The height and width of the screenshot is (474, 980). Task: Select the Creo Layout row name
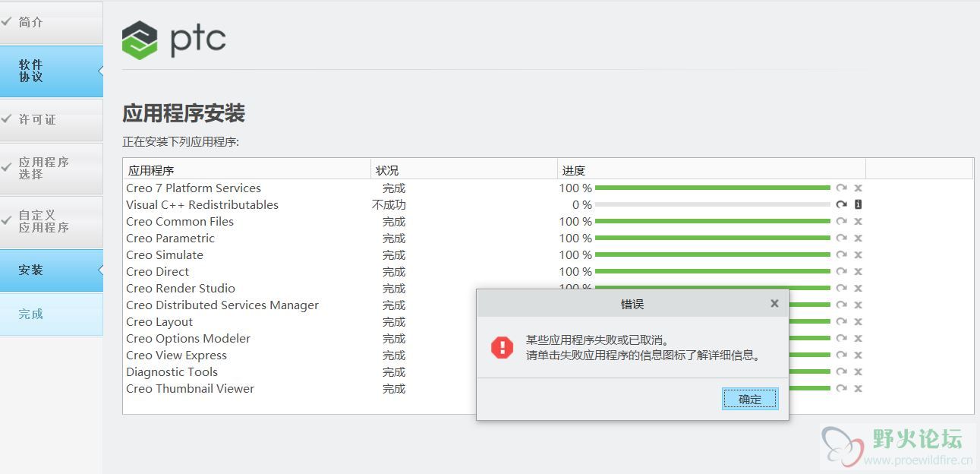(x=159, y=321)
